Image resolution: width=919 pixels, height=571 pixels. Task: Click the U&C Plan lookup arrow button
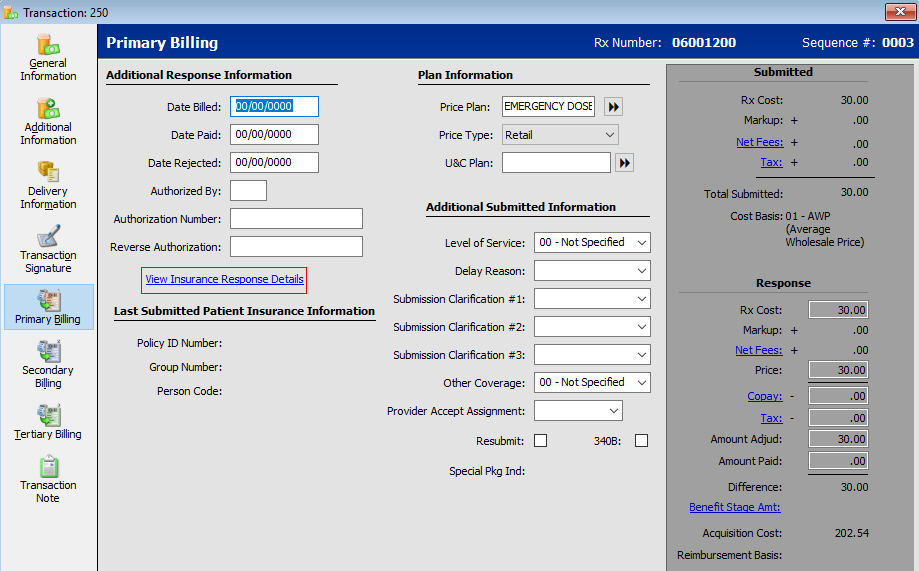pos(624,163)
